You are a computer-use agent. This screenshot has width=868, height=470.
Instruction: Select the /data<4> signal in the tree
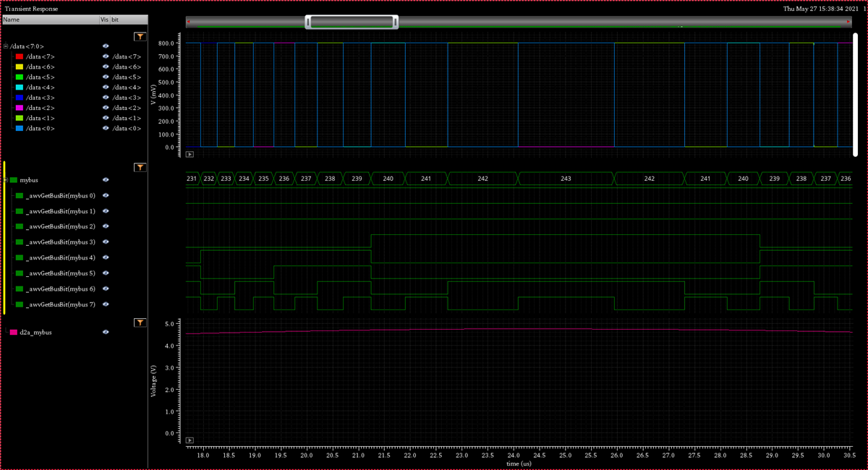pyautogui.click(x=40, y=87)
